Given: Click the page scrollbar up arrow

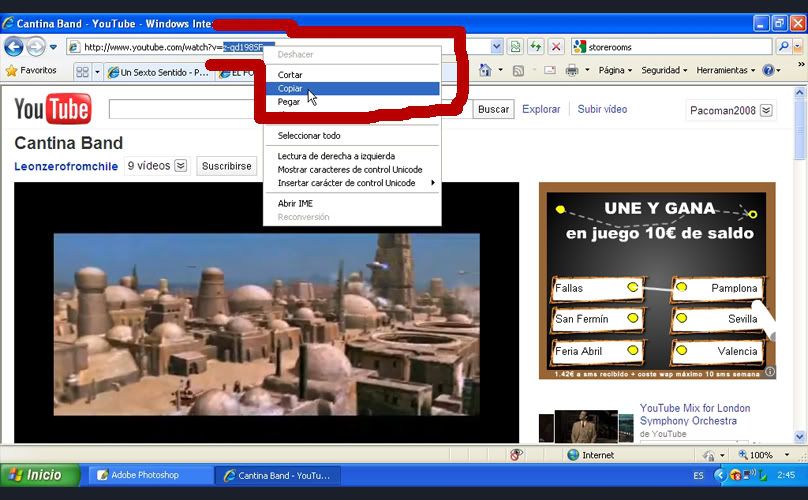Looking at the screenshot, I should (x=799, y=93).
